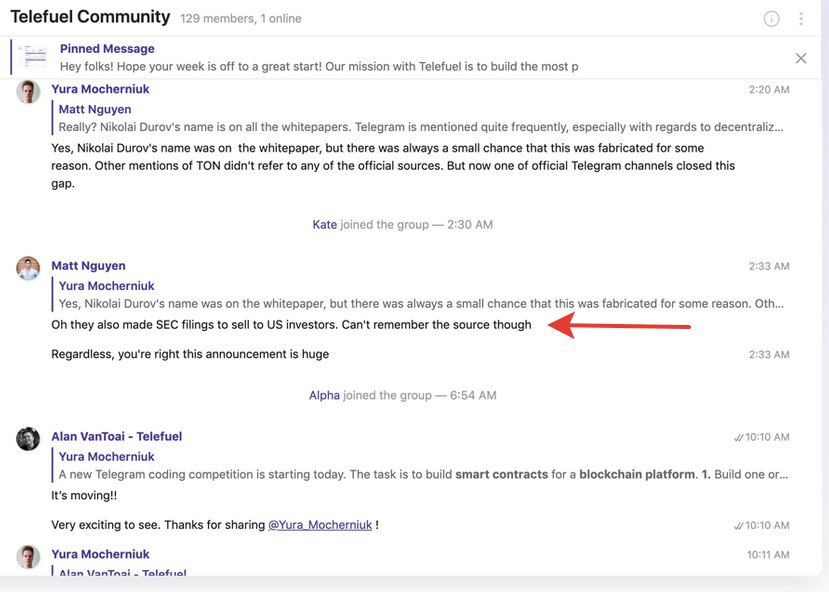Open Alan VanToai - Telefuel sender name
This screenshot has width=829, height=592.
[116, 437]
